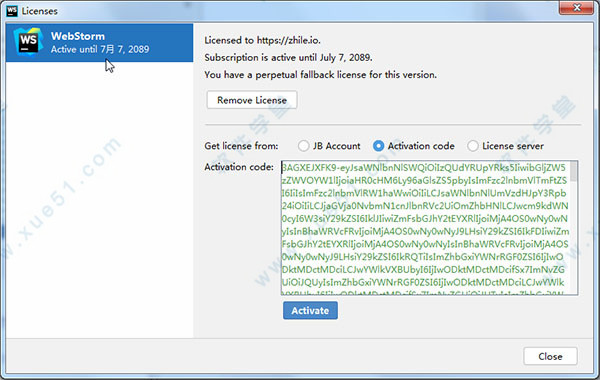This screenshot has width=600, height=380.
Task: Click the 'Licensed to https://zhile.io.' text
Action: [262, 40]
